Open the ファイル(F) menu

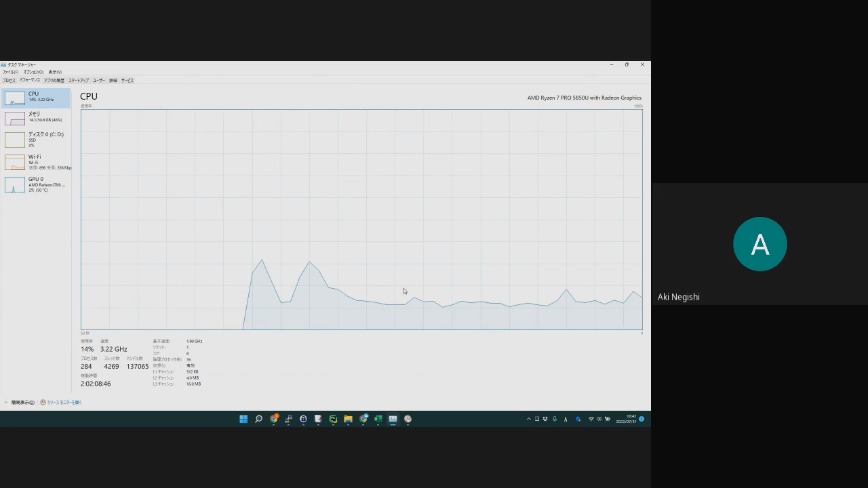(x=10, y=72)
